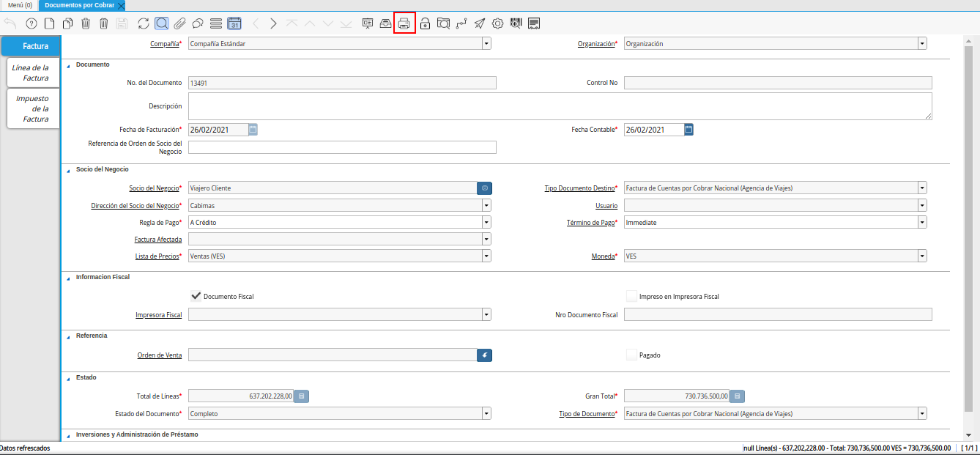Viewport: 980px width, 455px height.
Task: Open the Help icon in the toolbar
Action: [31, 23]
